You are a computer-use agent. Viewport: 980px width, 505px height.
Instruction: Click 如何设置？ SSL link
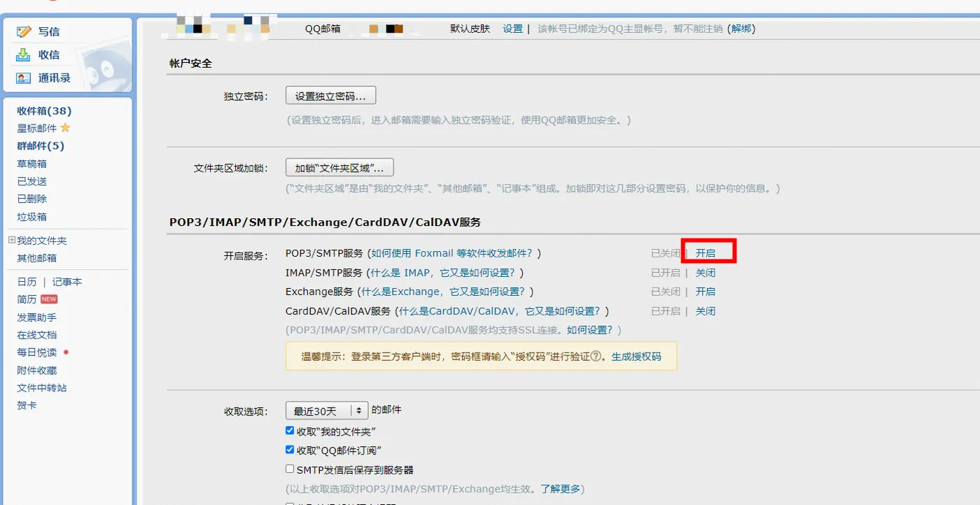pos(590,329)
